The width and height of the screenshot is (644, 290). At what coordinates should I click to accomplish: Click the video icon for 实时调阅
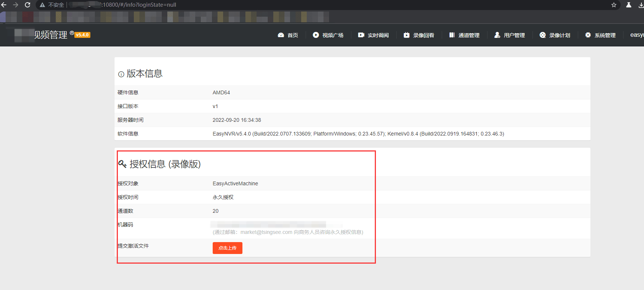tap(361, 35)
